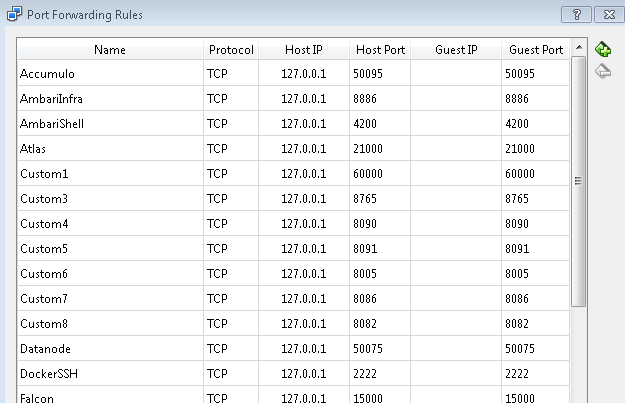Viewport: 625px width, 403px height.
Task: Click the Guest Port column header
Action: pyautogui.click(x=536, y=50)
